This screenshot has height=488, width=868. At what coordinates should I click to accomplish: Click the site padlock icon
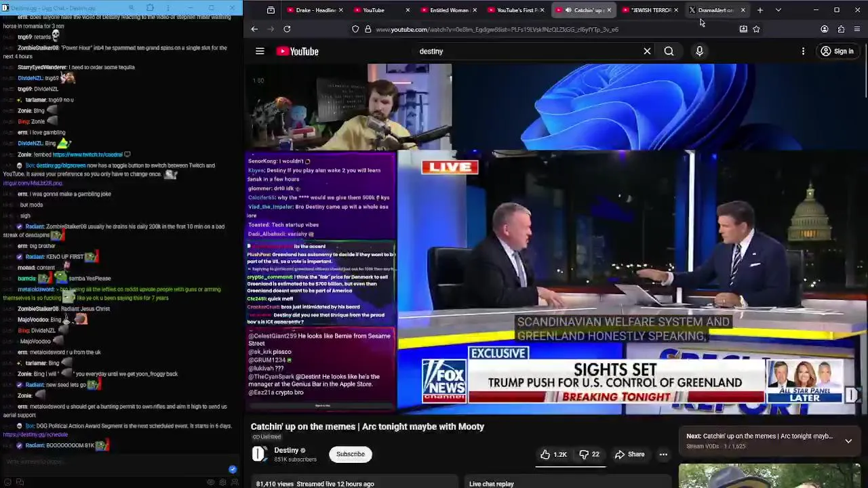tap(368, 29)
